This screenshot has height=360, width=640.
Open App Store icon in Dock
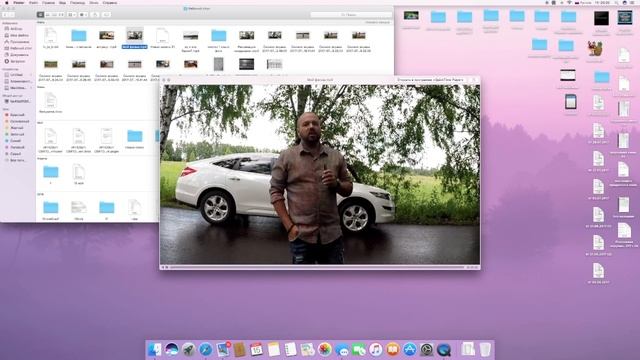coord(409,349)
